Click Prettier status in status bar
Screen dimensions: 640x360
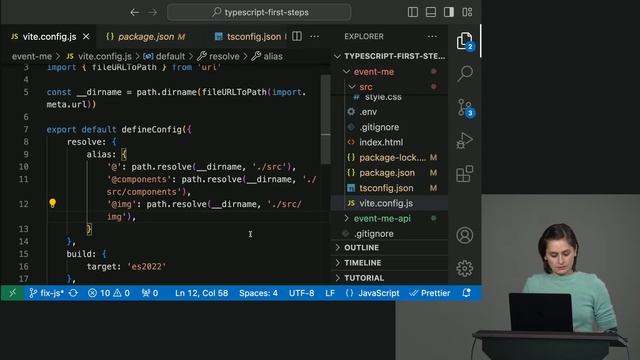click(x=429, y=293)
